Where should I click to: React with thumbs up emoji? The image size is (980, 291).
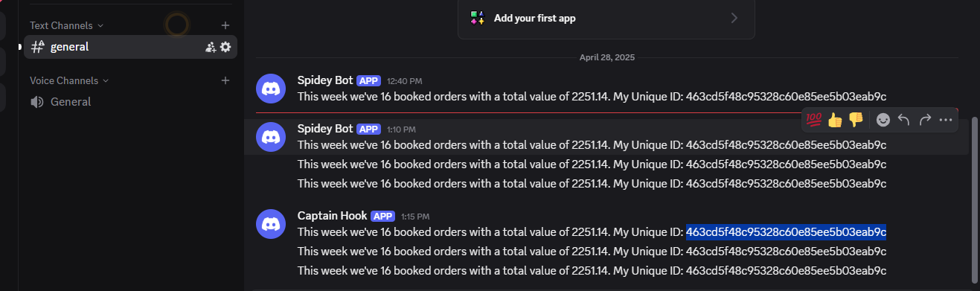835,119
